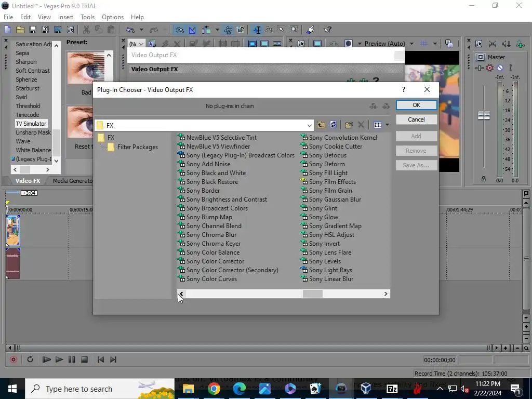Click the What's This help pointer icon
The height and width of the screenshot is (399, 532).
[x=327, y=30]
